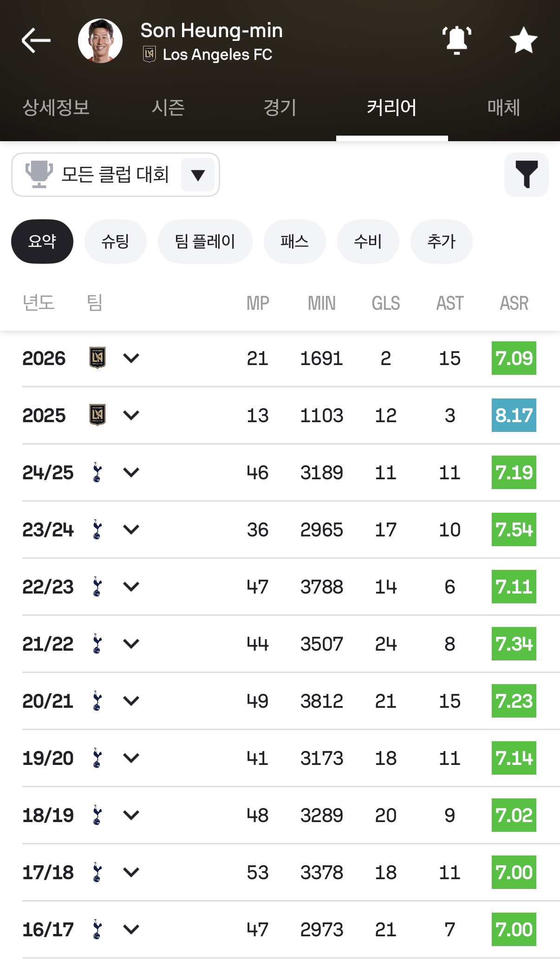Click the LAFC logo in 2026 row
Image resolution: width=560 pixels, height=960 pixels.
pos(98,358)
